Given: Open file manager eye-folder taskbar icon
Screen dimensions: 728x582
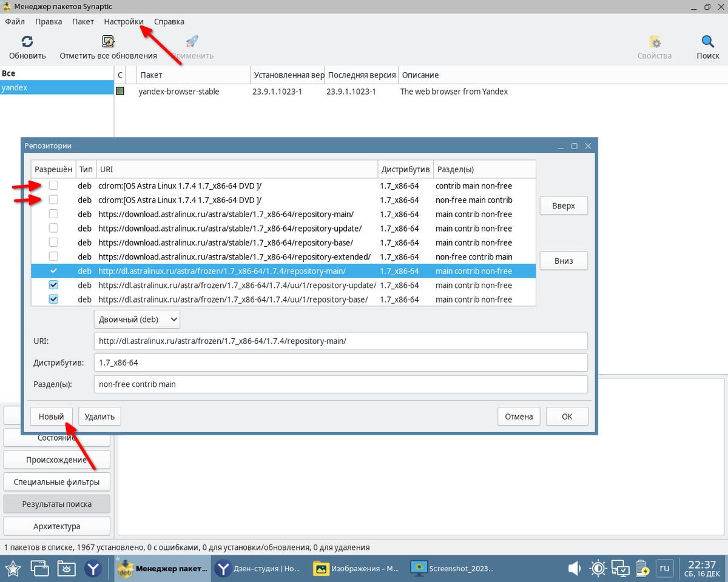Looking at the screenshot, I should tap(66, 568).
